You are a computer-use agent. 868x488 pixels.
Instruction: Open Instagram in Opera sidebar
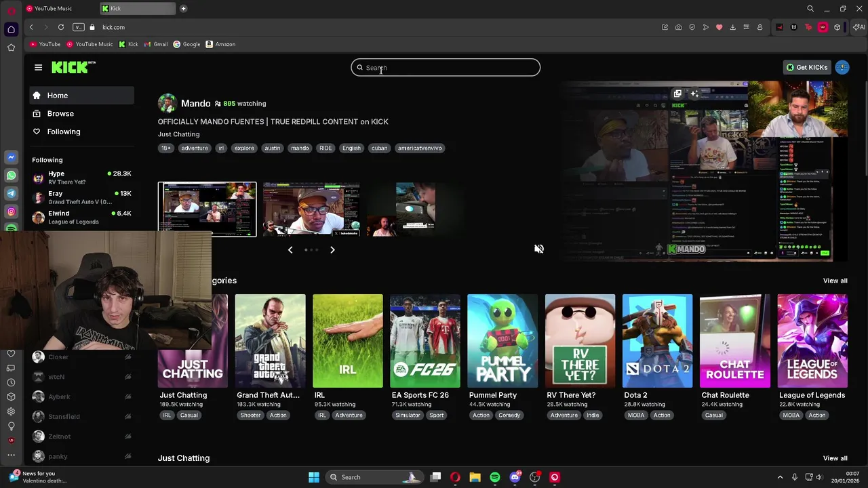11,211
